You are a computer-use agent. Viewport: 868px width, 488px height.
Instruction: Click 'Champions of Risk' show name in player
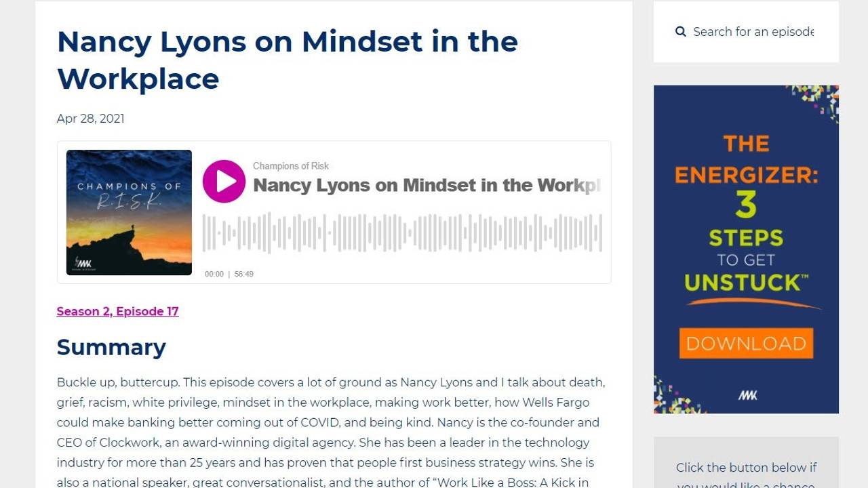290,165
